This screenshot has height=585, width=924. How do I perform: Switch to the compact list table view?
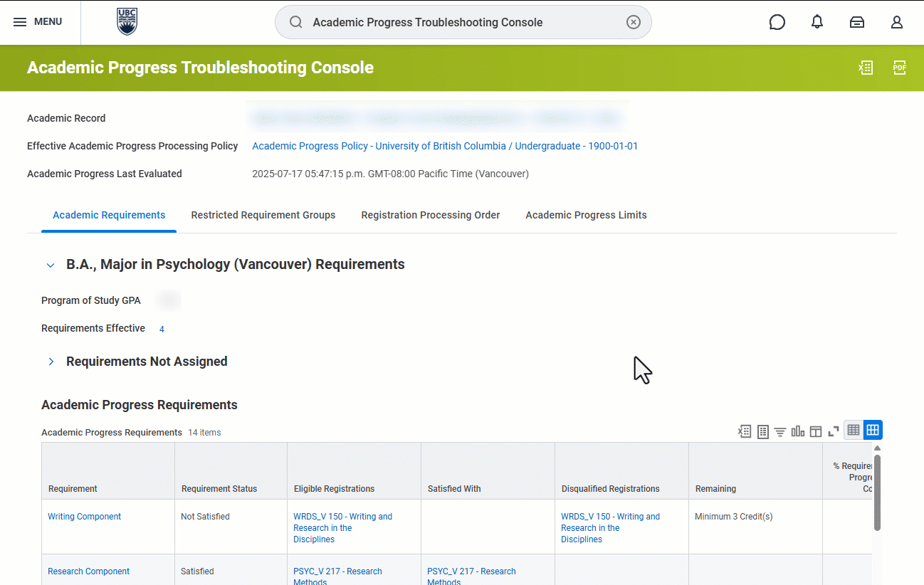853,430
